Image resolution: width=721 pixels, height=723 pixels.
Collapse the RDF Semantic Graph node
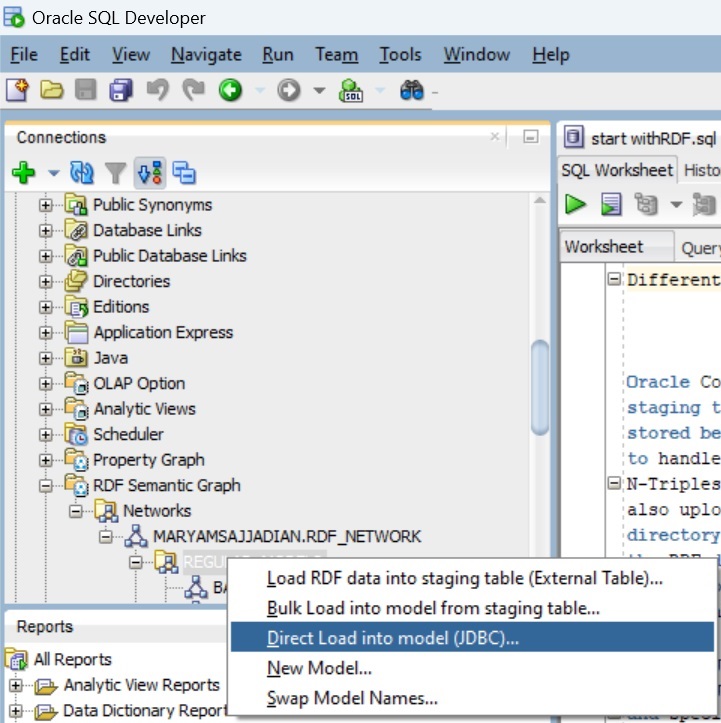click(45, 486)
